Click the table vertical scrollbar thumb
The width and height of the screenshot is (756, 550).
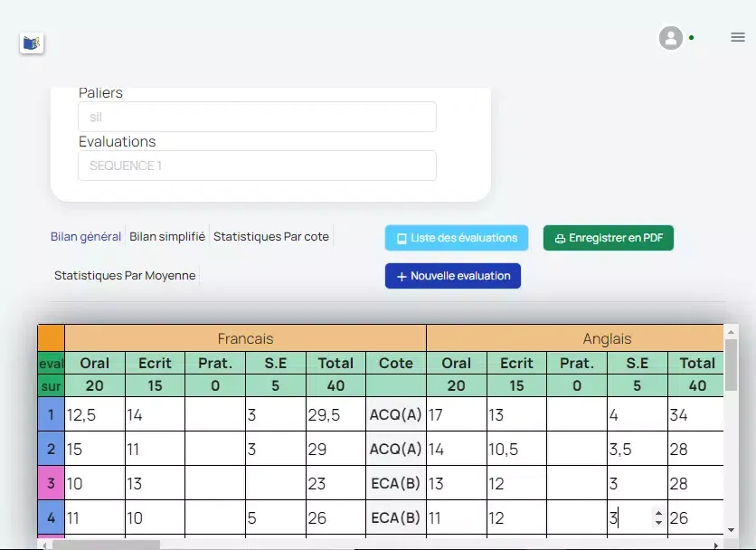[x=731, y=365]
